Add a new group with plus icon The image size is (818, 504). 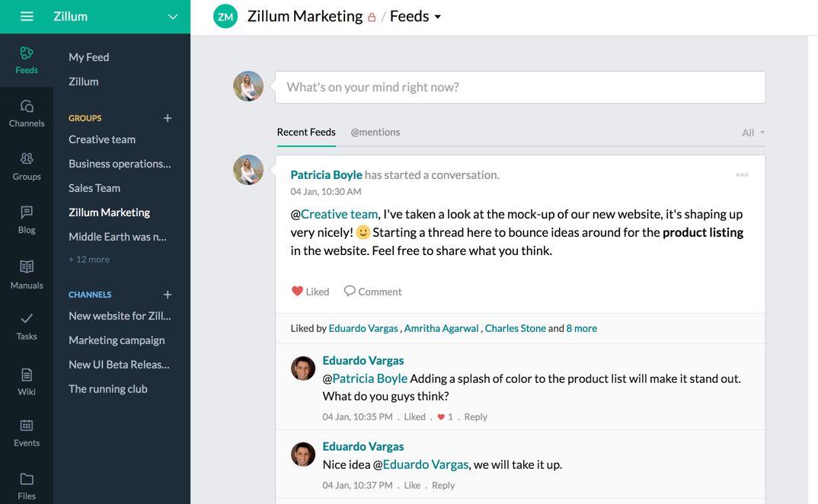tap(168, 119)
